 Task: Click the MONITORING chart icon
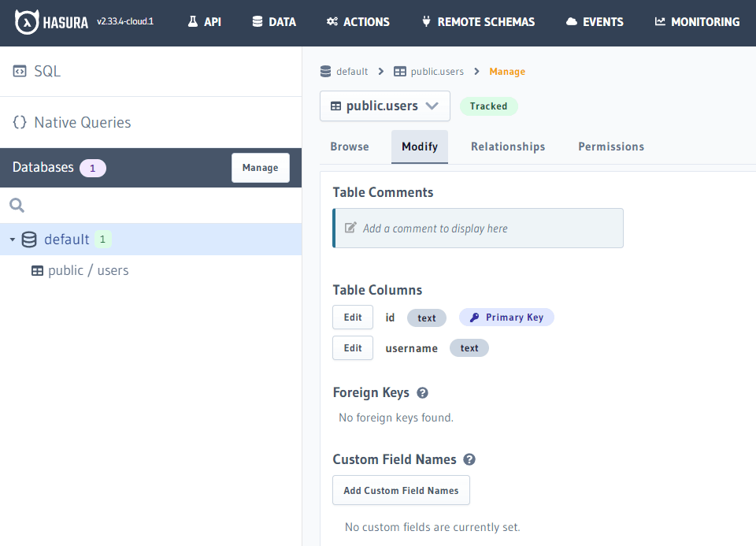660,22
